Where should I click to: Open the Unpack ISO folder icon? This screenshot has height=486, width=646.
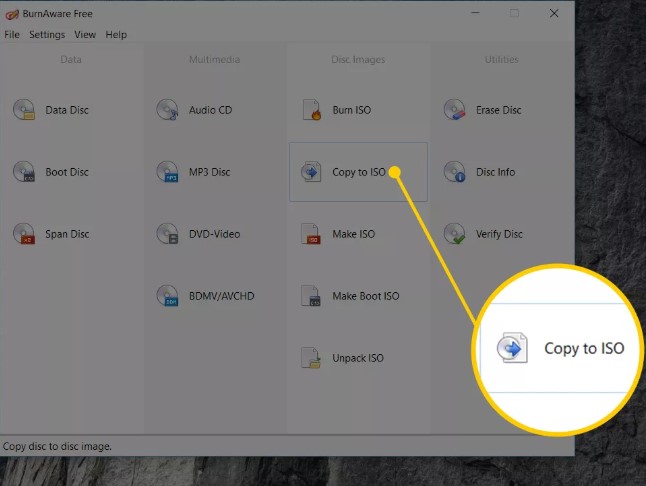[311, 357]
